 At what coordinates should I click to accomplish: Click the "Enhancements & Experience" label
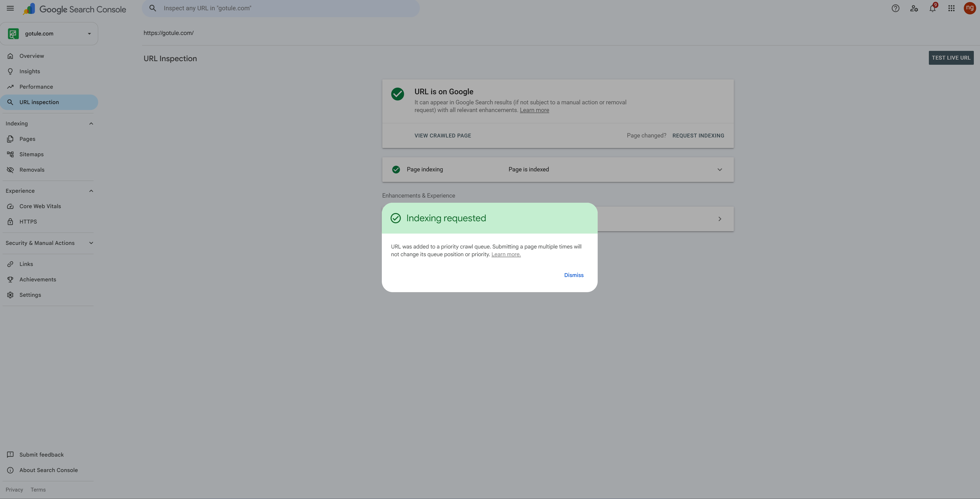pyautogui.click(x=419, y=196)
